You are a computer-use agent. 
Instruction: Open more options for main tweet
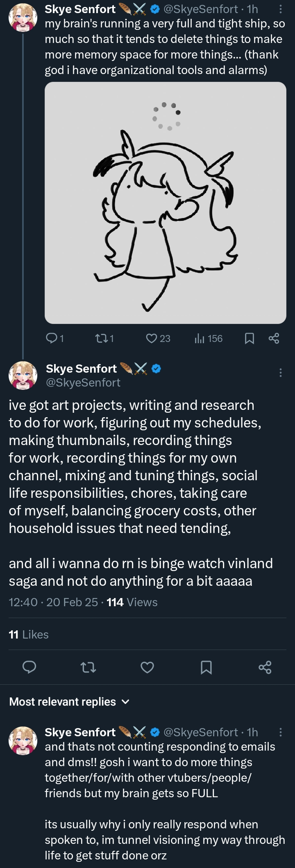280,372
